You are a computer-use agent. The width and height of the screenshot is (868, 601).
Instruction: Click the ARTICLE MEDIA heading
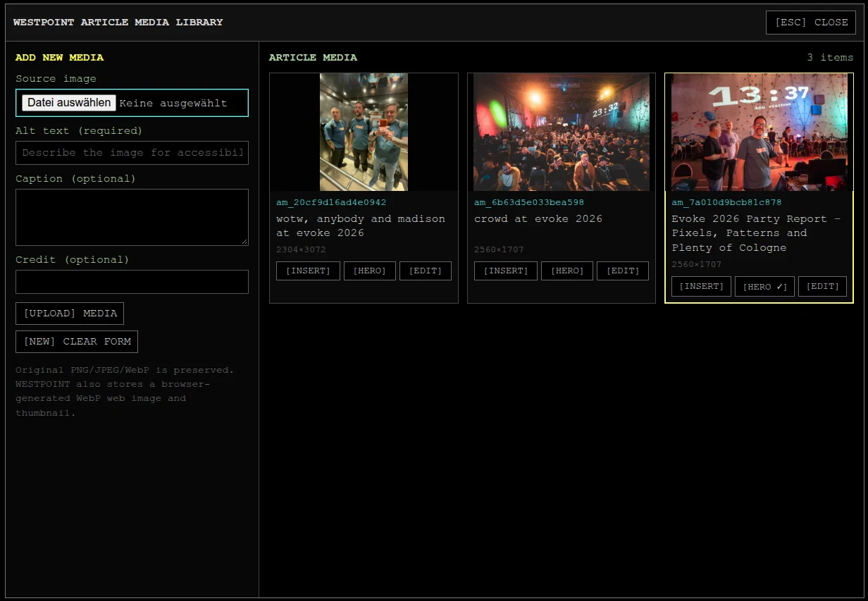[x=313, y=58]
